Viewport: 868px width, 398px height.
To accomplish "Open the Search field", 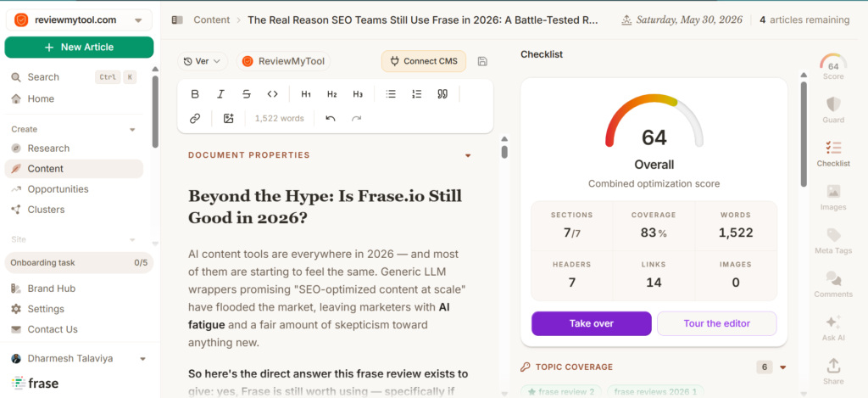I will point(74,77).
